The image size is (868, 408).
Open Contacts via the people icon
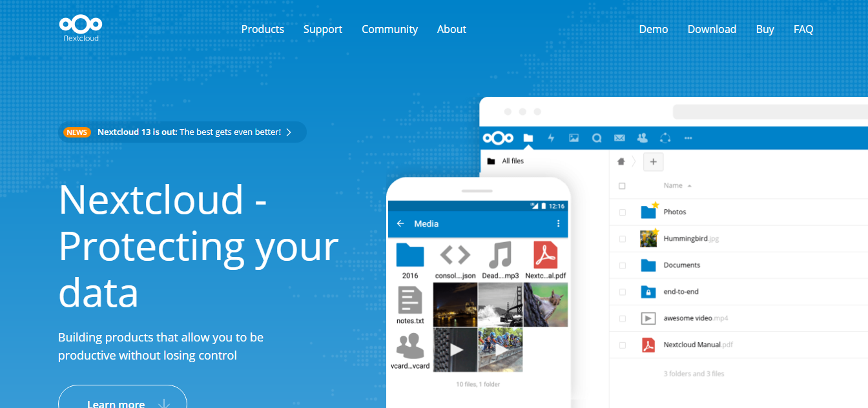click(642, 138)
